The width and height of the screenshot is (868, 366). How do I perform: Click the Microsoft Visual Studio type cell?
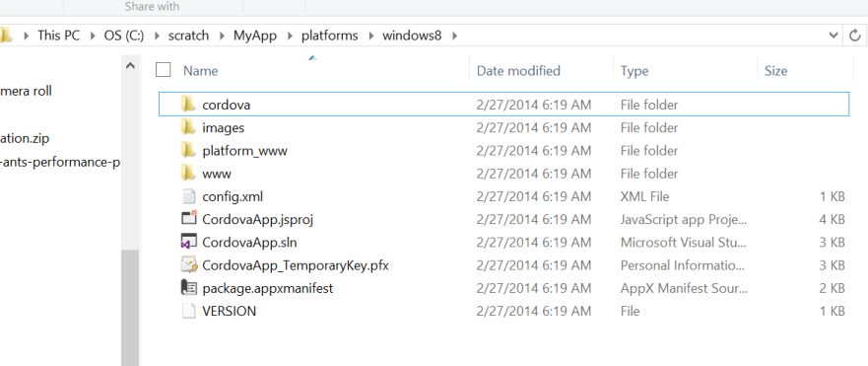click(x=684, y=243)
